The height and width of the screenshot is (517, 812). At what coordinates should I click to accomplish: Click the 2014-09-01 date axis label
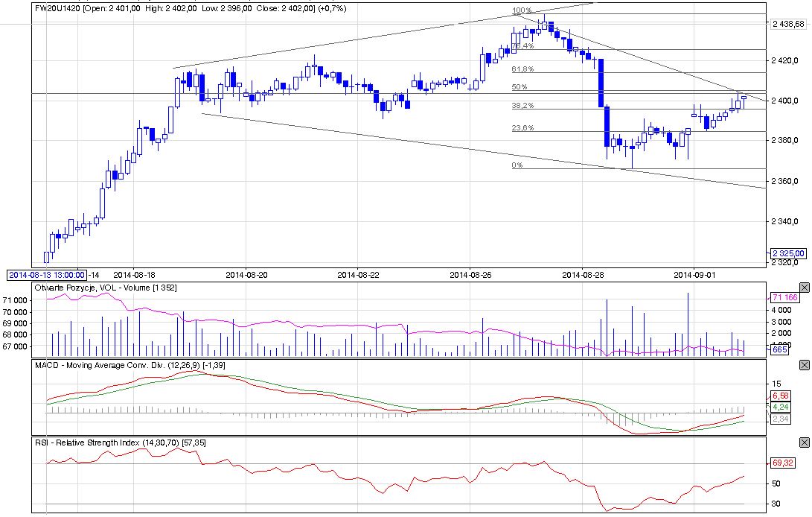point(694,275)
